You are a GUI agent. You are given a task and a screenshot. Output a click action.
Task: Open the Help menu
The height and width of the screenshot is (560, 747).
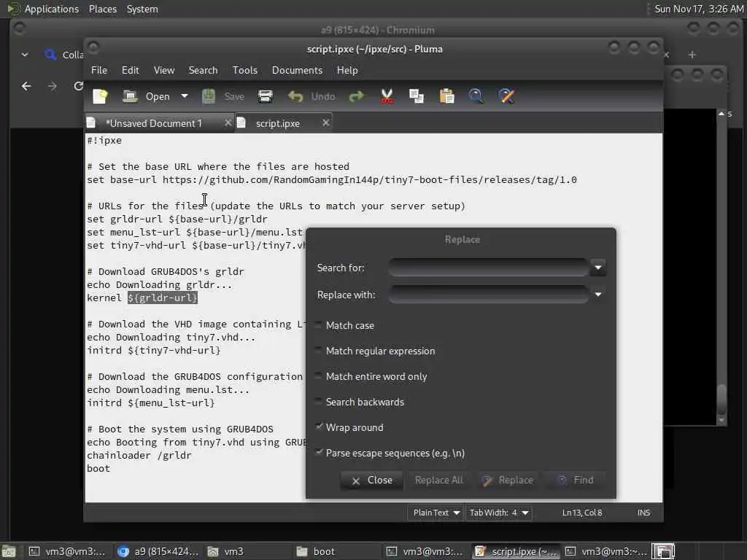(347, 71)
